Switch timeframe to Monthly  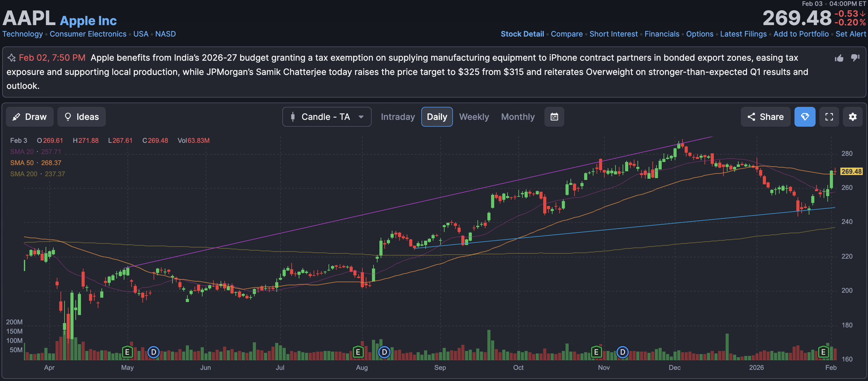coord(517,117)
